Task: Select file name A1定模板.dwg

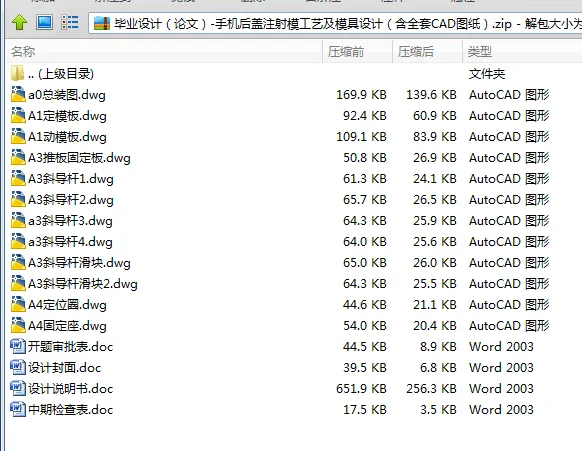Action: [x=67, y=116]
